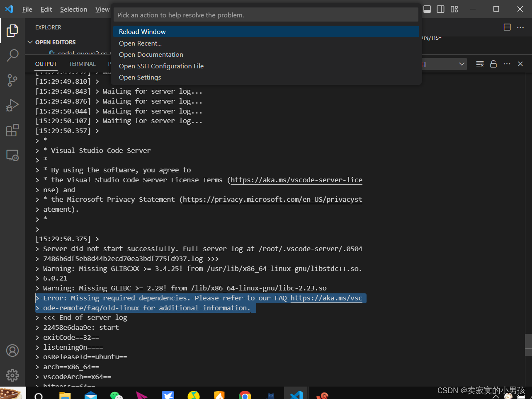This screenshot has height=399, width=532.
Task: Click the 'listeningOn====' log line
Action: point(73,347)
